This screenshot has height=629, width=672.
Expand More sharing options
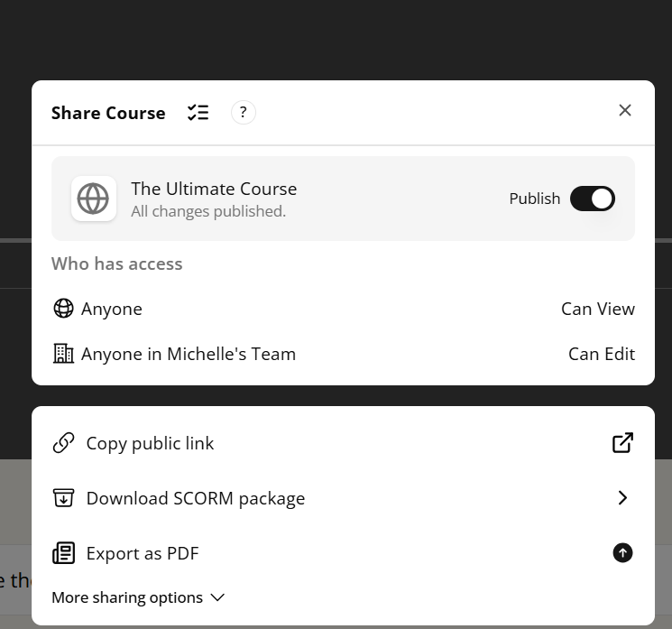(138, 597)
